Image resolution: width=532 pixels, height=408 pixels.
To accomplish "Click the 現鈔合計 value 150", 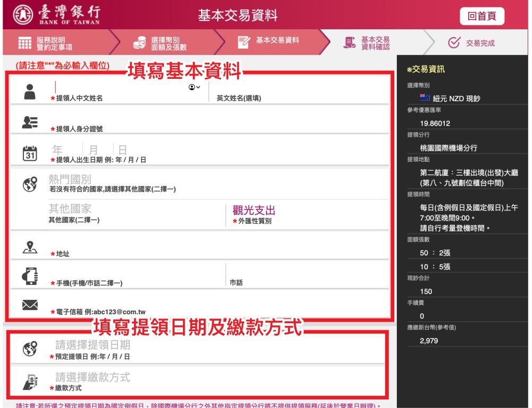I will (426, 291).
